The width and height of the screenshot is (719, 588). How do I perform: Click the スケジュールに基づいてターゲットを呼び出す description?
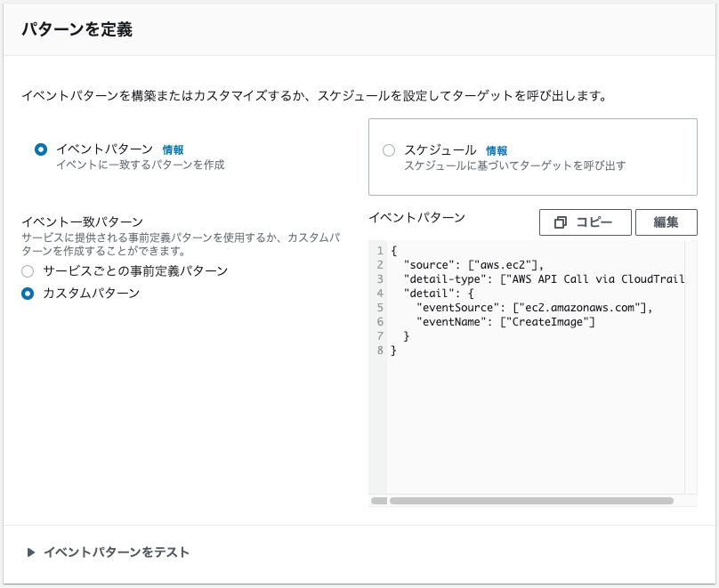click(x=515, y=165)
